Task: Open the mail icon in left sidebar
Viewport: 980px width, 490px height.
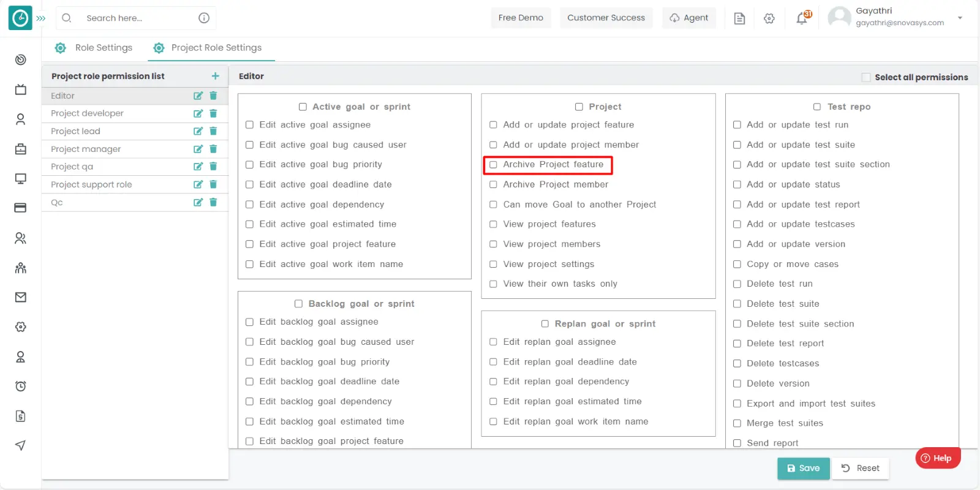Action: point(20,297)
